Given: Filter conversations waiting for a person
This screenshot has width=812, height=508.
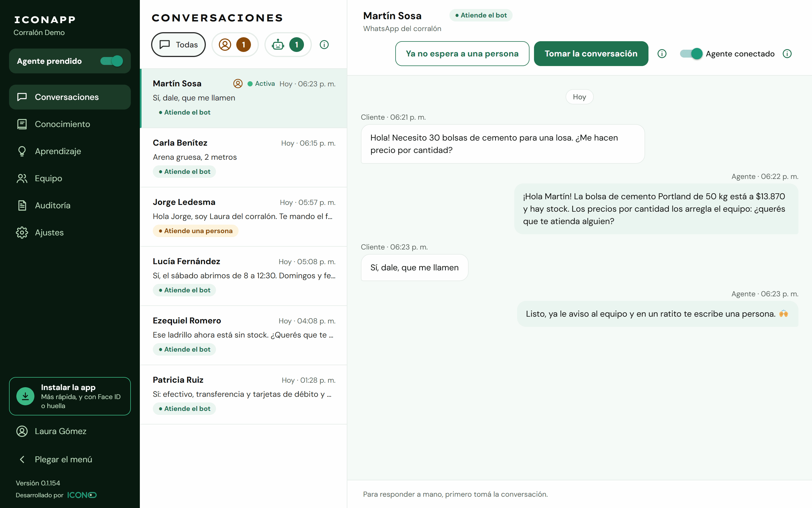Looking at the screenshot, I should (235, 45).
